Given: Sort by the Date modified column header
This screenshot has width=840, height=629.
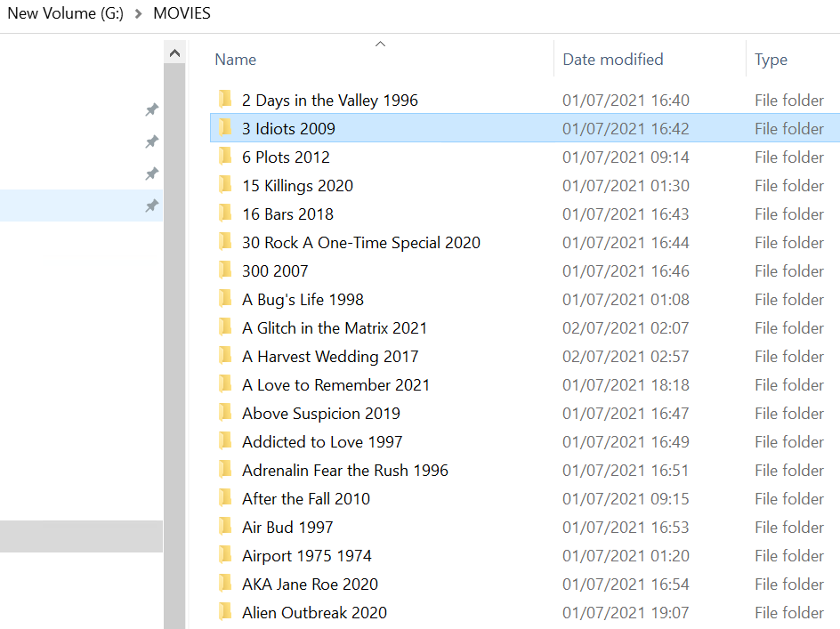Looking at the screenshot, I should tap(613, 60).
